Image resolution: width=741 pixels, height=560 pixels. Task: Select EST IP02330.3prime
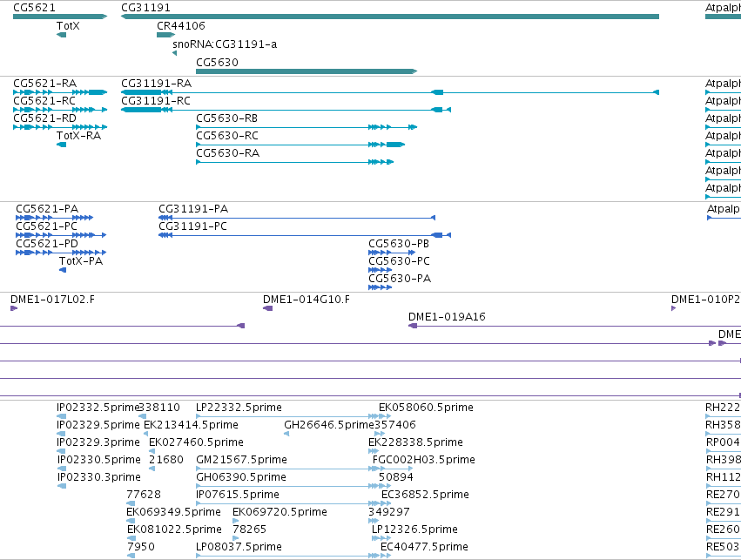tap(99, 476)
